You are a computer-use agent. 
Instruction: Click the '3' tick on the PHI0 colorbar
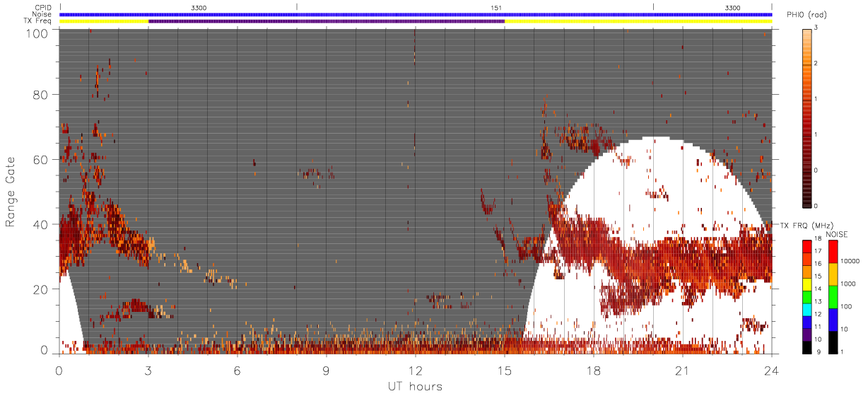(816, 28)
